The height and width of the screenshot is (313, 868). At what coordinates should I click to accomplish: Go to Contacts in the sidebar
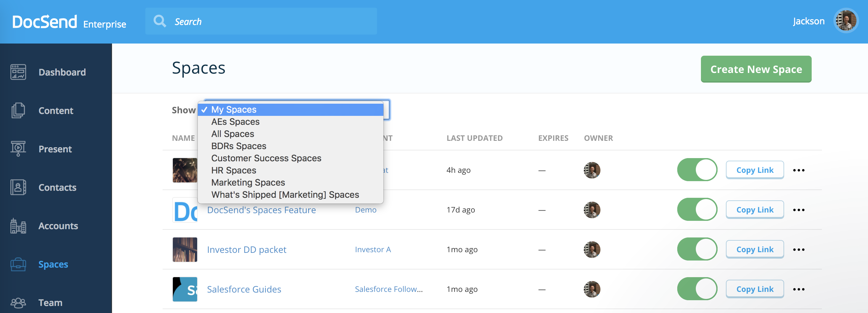57,187
